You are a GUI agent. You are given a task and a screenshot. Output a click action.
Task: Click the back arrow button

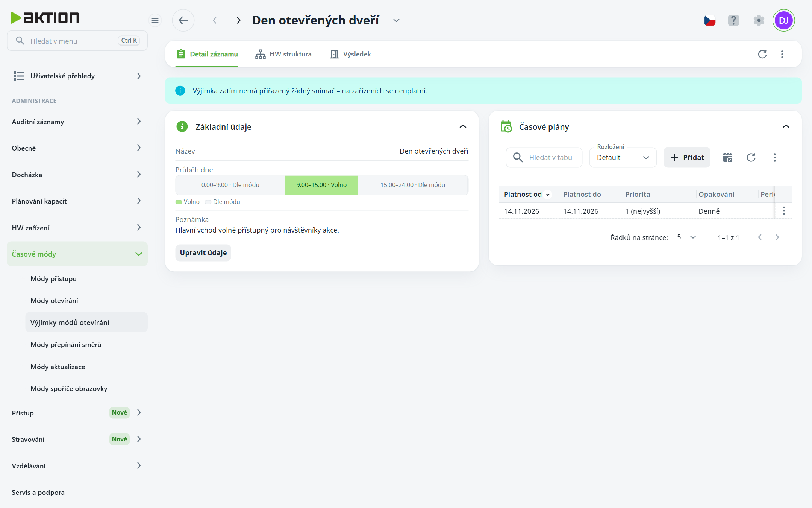183,20
